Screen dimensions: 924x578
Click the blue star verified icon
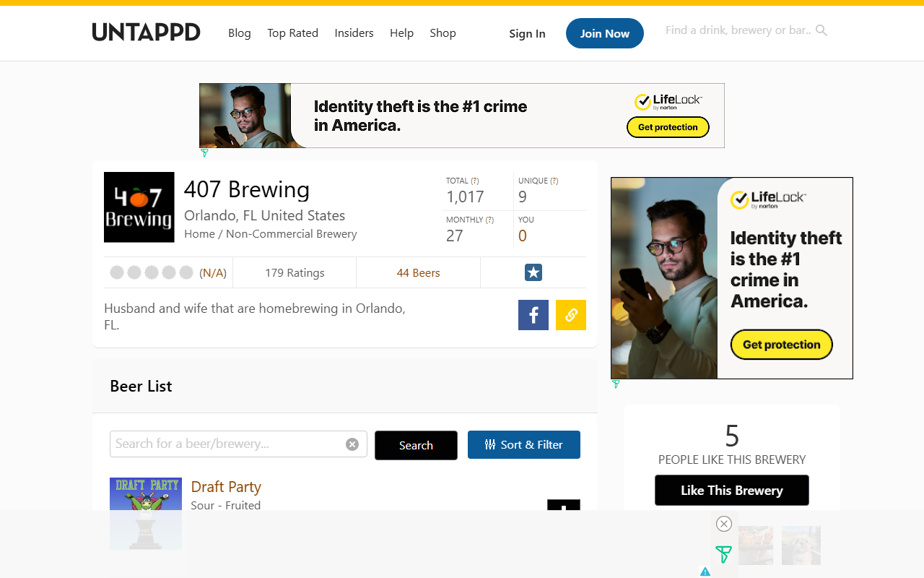[x=533, y=272]
